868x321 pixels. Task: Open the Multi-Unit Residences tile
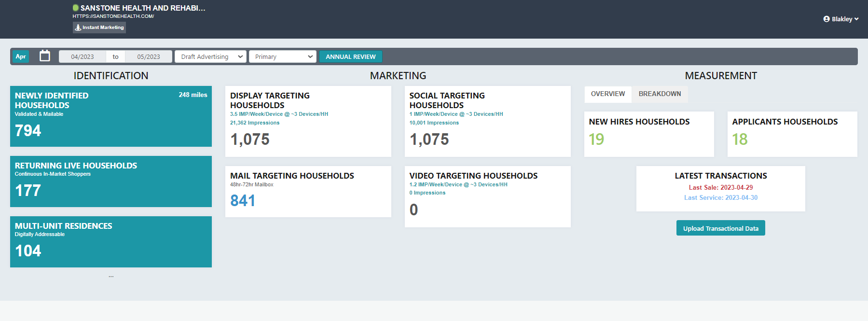coord(111,242)
